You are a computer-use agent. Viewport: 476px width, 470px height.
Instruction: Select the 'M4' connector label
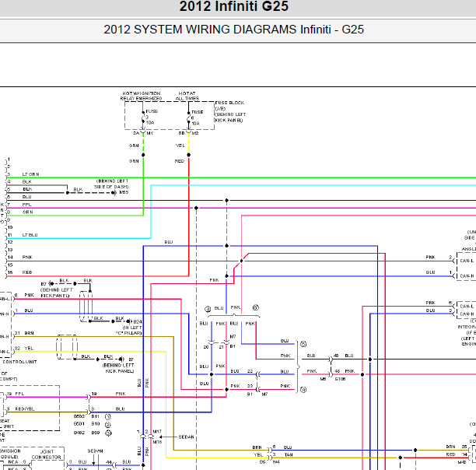point(276,461)
